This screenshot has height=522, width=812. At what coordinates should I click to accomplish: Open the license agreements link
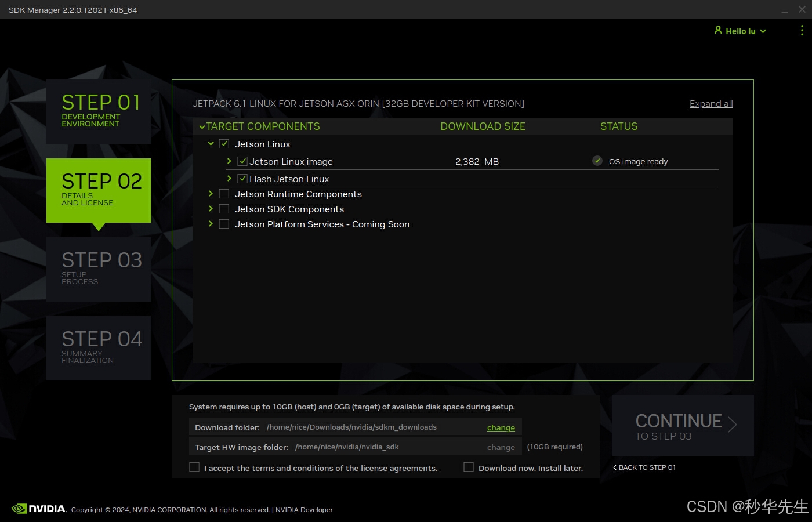pyautogui.click(x=398, y=468)
